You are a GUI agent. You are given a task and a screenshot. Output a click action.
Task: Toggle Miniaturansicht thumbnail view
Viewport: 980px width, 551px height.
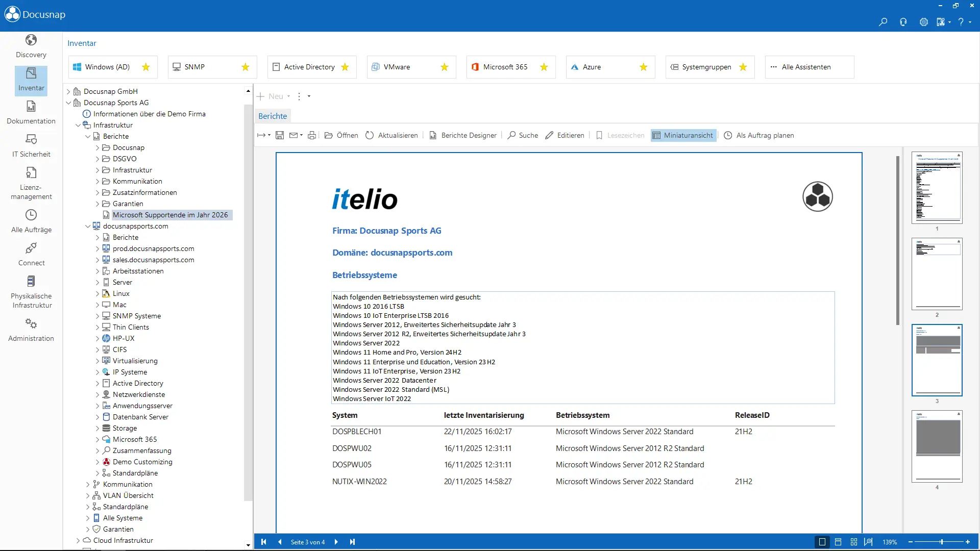[683, 135]
